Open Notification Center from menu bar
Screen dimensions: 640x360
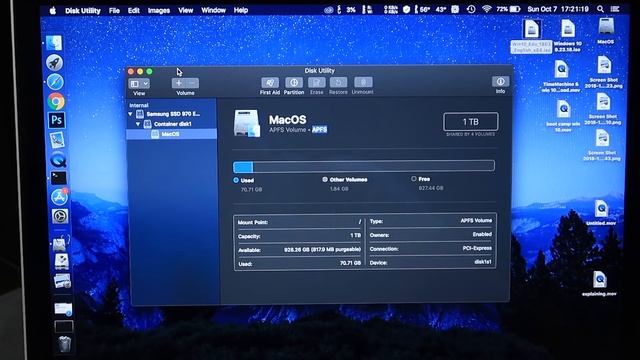[615, 9]
